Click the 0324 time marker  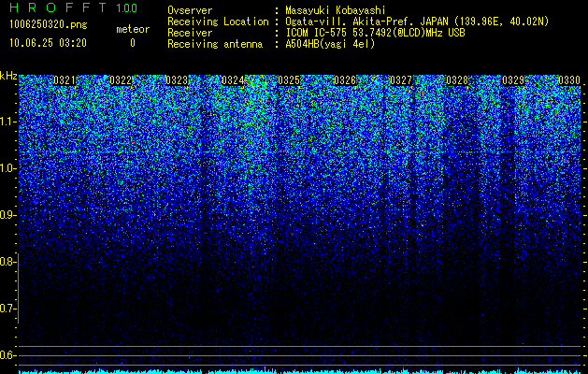233,80
